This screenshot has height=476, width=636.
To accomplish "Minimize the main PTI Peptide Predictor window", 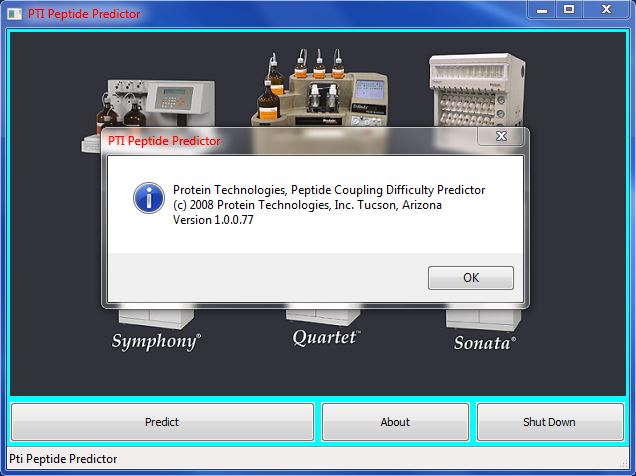I will pyautogui.click(x=541, y=10).
